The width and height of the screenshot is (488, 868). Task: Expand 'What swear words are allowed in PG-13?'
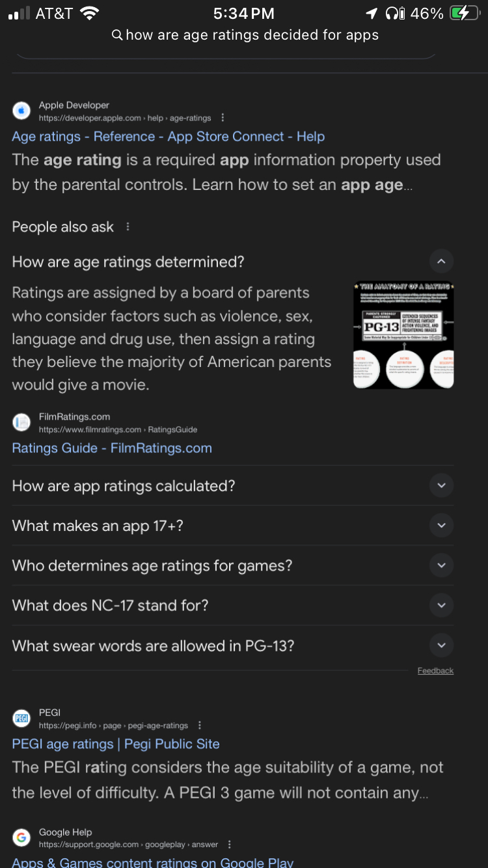tap(441, 645)
